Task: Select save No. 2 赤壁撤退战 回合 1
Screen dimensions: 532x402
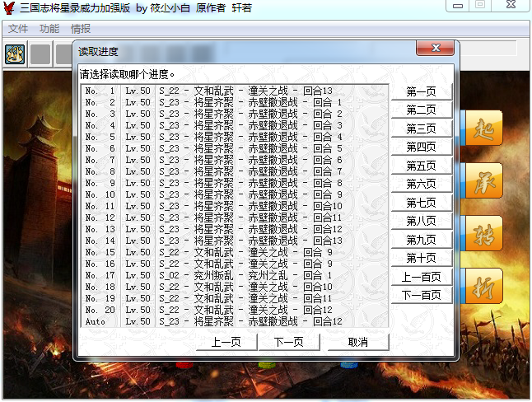Action: click(235, 102)
